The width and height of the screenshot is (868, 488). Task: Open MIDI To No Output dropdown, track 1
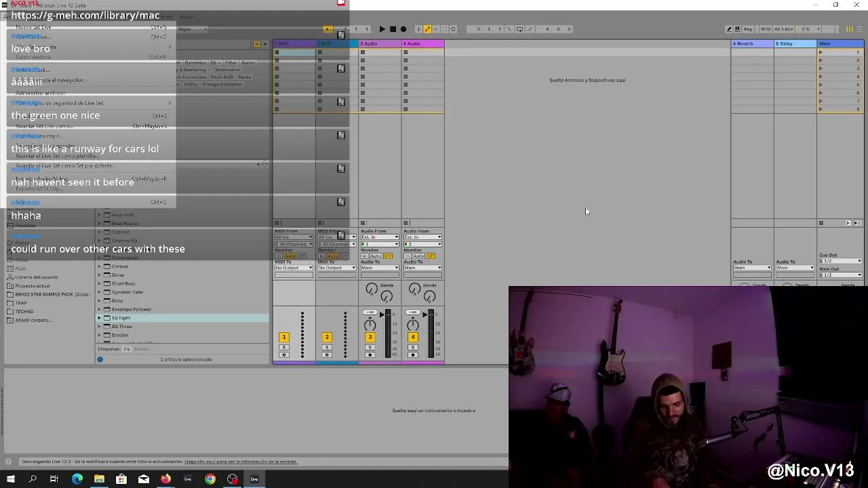[x=294, y=268]
